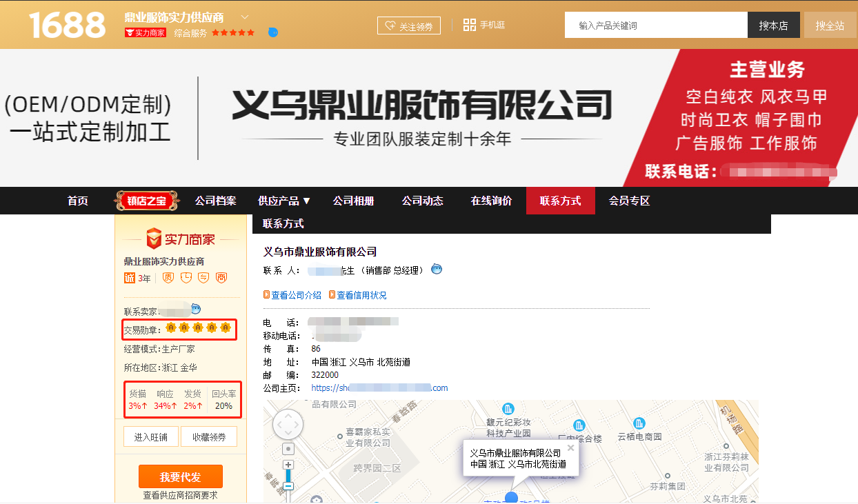Image resolution: width=858 pixels, height=504 pixels.
Task: Open the 会员专区 nav tab
Action: (629, 201)
